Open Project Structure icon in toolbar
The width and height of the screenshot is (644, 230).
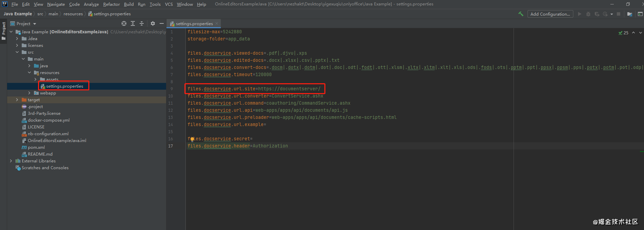click(x=630, y=14)
